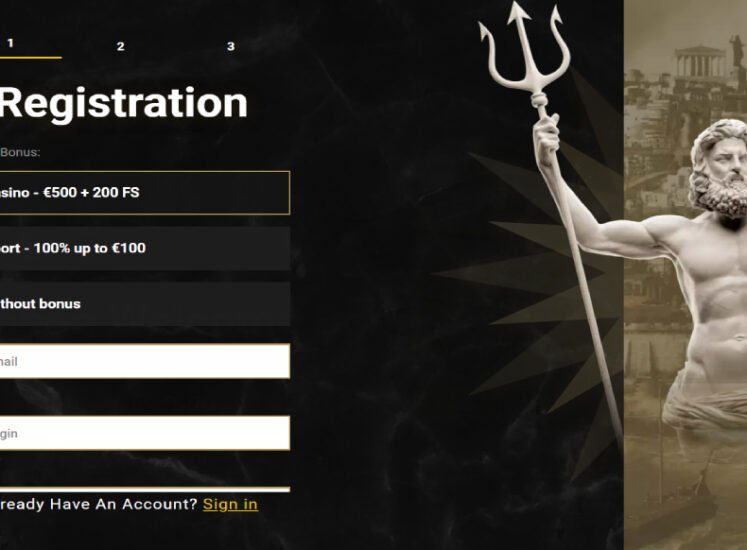Pick the Without bonus option
Viewport: 747px width, 550px height.
click(144, 304)
